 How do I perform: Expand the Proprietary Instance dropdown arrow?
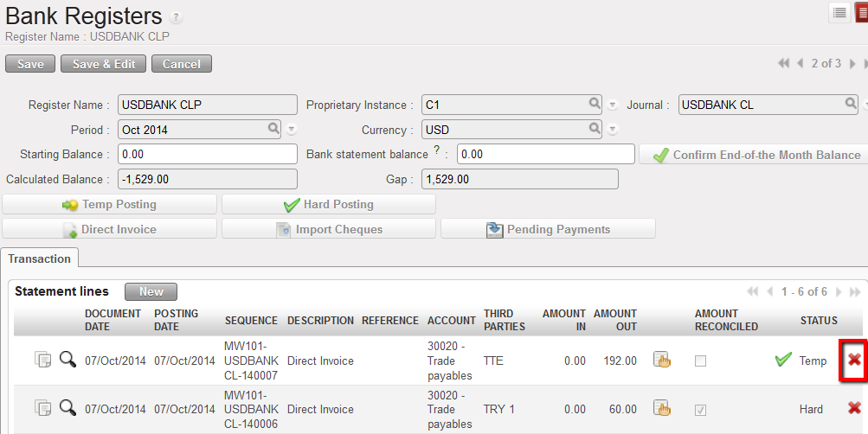(613, 105)
